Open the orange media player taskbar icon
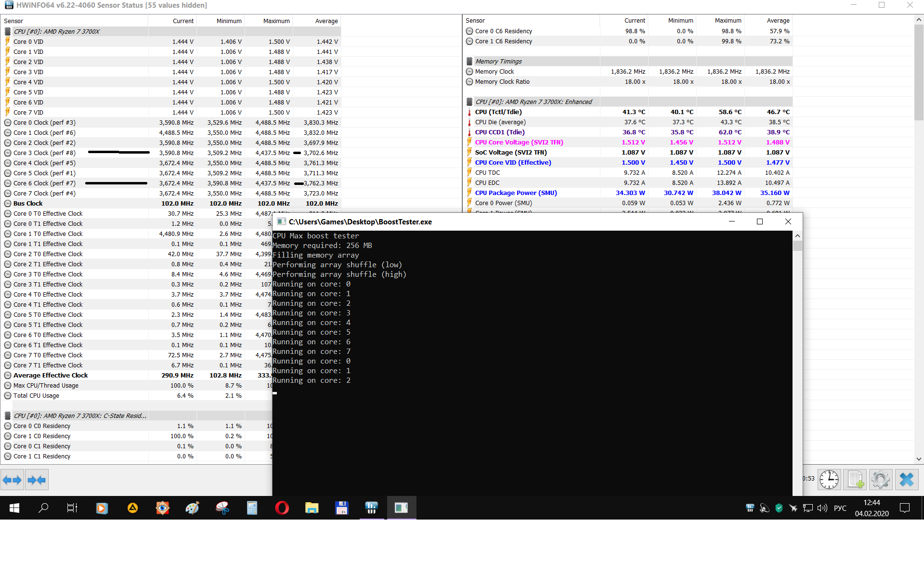Viewport: 924px width, 573px height. click(102, 508)
